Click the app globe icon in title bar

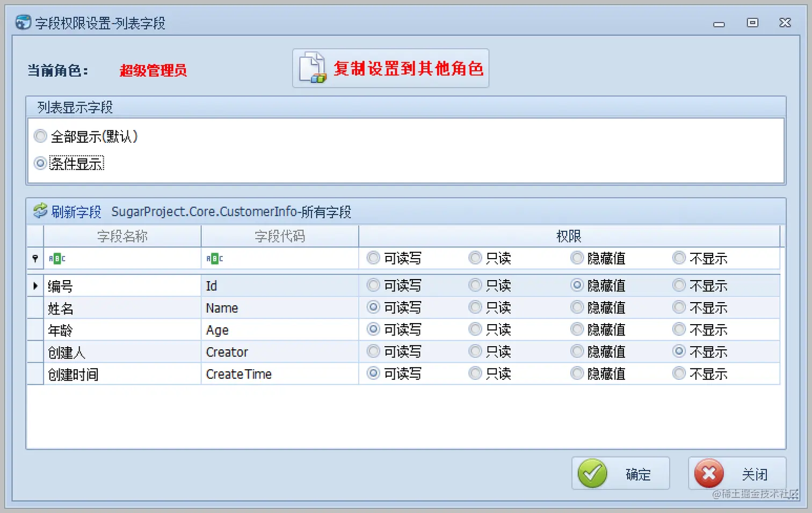[x=23, y=23]
